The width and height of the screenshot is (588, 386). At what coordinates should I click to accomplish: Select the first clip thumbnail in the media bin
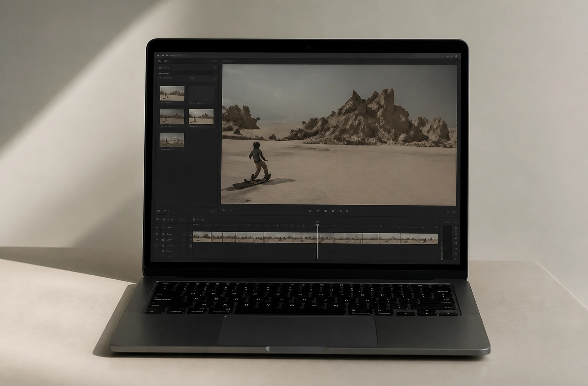172,93
